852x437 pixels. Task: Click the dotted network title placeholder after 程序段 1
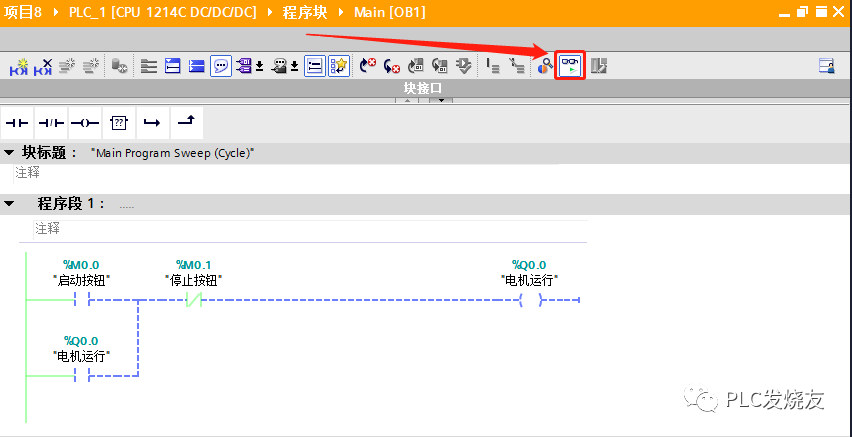click(x=127, y=206)
